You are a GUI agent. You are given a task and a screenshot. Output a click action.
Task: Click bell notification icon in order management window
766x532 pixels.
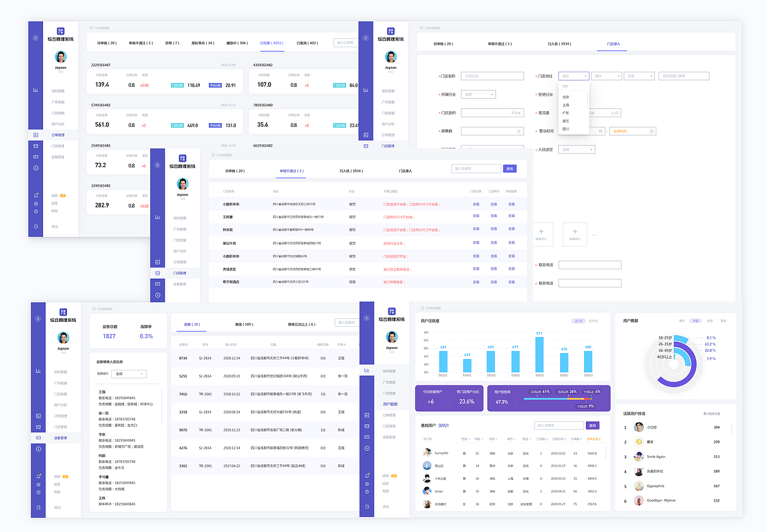coord(36,196)
